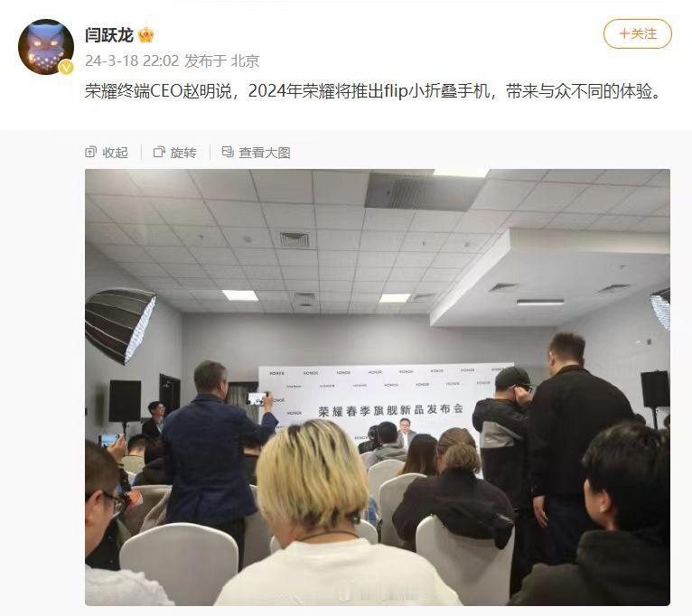Click the text 荣耀终端CEO赵明说 in post
Screen dimensions: 692x616
coord(158,91)
